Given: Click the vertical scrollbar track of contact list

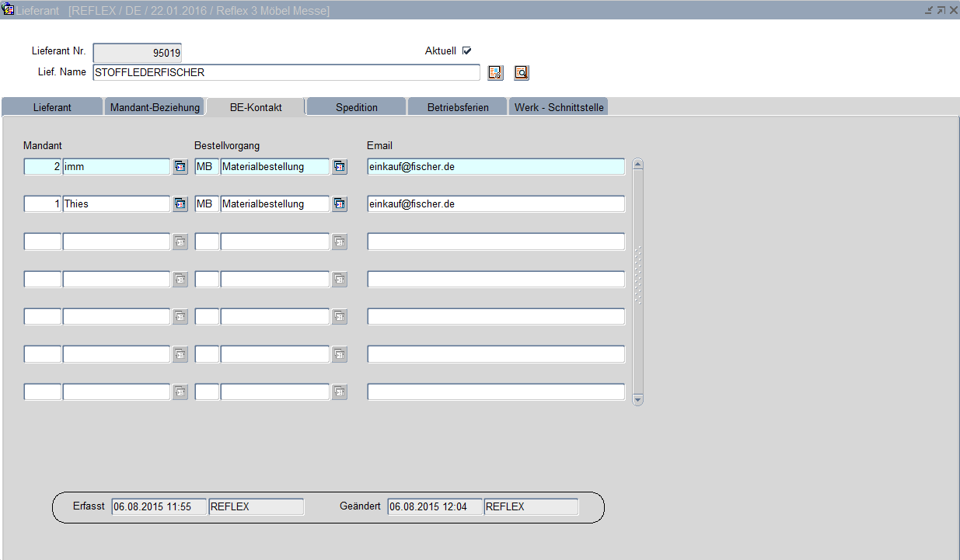Looking at the screenshot, I should pyautogui.click(x=638, y=342).
